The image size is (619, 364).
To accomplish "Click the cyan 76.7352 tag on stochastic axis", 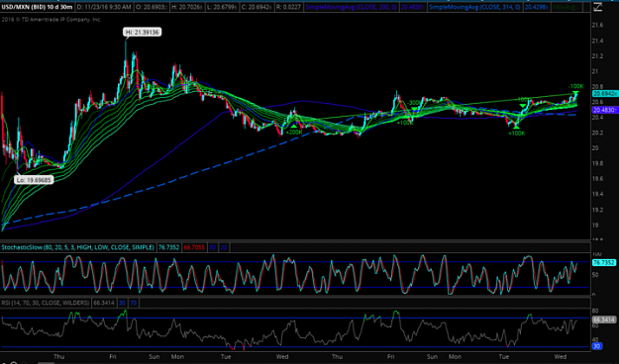I will tap(604, 263).
